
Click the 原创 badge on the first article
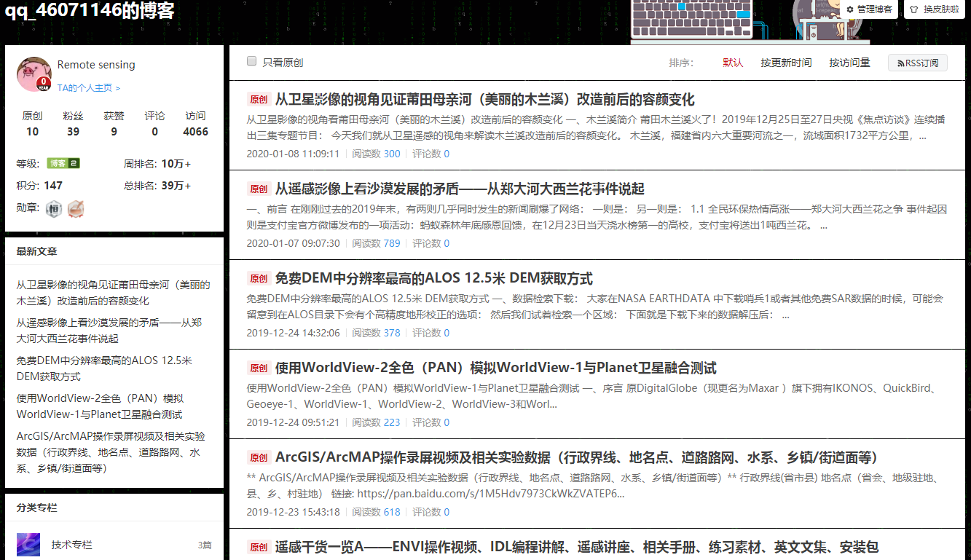(x=259, y=98)
